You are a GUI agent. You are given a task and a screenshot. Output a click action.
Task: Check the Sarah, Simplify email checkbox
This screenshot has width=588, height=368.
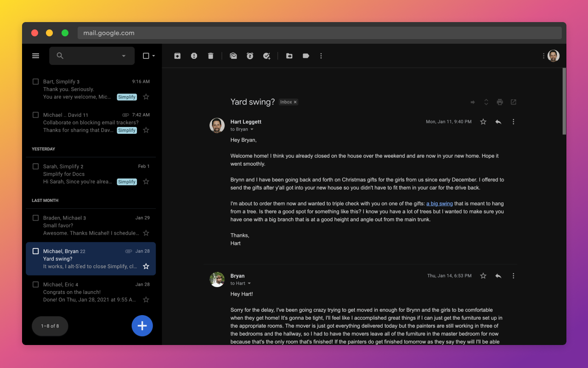35,166
